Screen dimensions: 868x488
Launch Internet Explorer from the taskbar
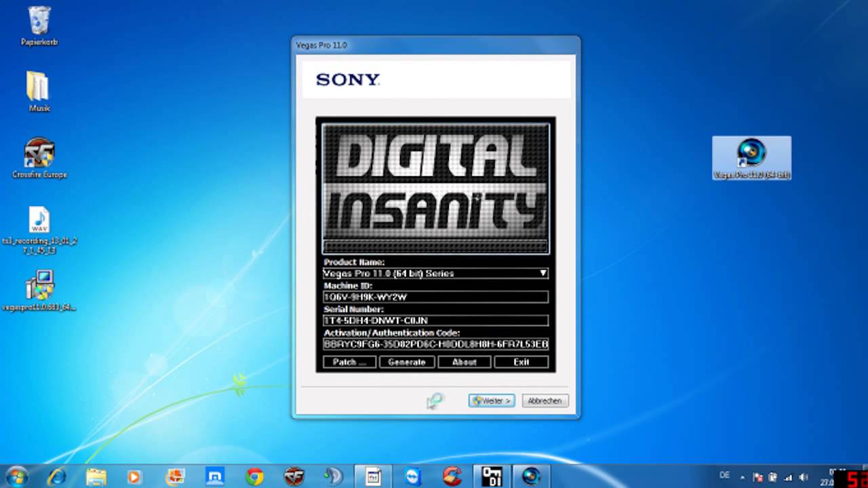(56, 476)
